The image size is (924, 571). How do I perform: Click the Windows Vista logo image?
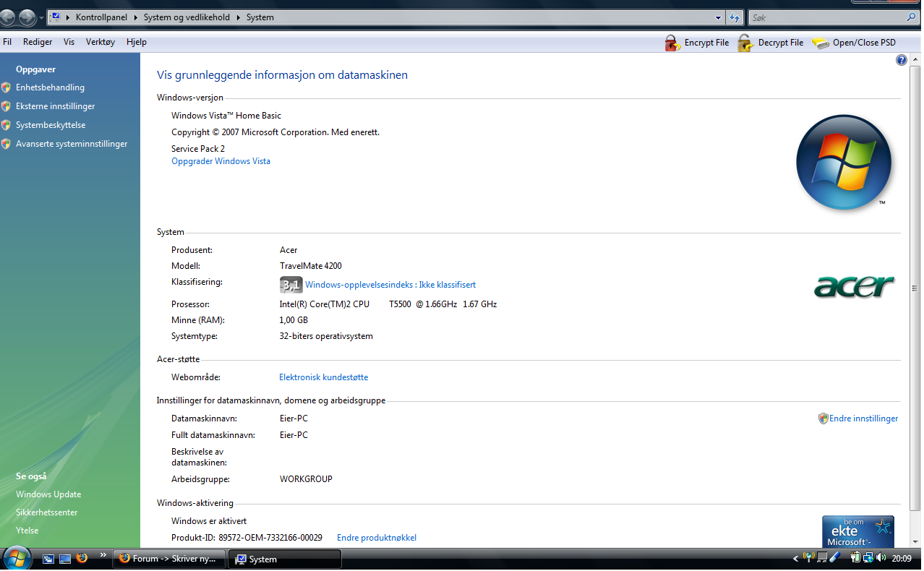pyautogui.click(x=844, y=163)
